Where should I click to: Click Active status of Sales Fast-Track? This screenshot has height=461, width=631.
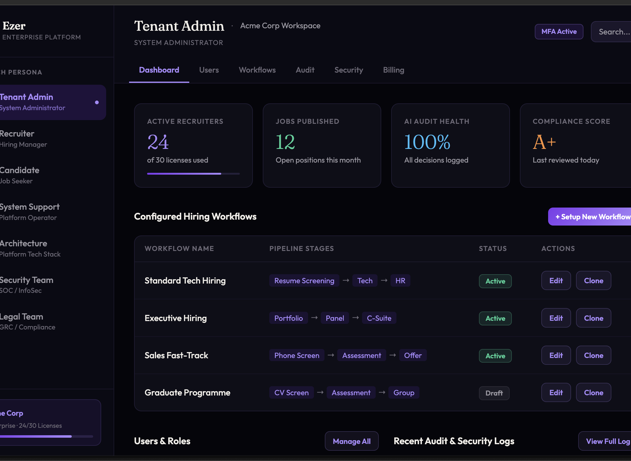495,356
